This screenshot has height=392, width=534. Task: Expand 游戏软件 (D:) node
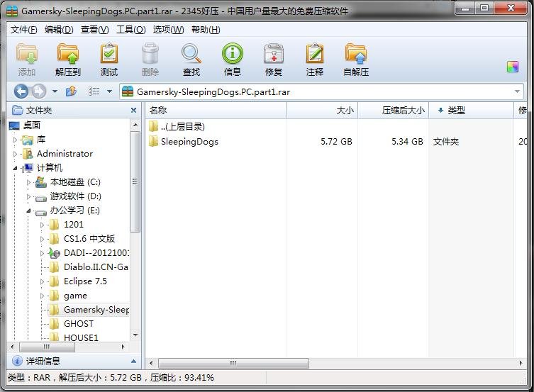[x=28, y=196]
